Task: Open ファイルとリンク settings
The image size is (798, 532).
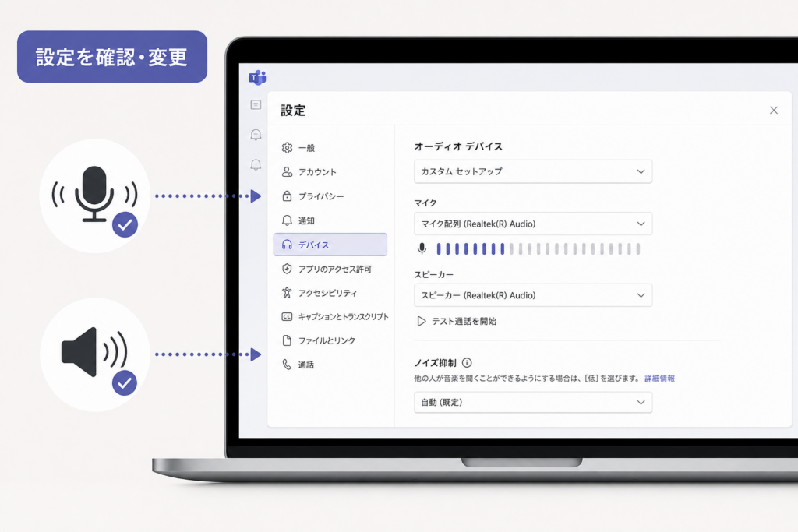Action: [x=330, y=340]
